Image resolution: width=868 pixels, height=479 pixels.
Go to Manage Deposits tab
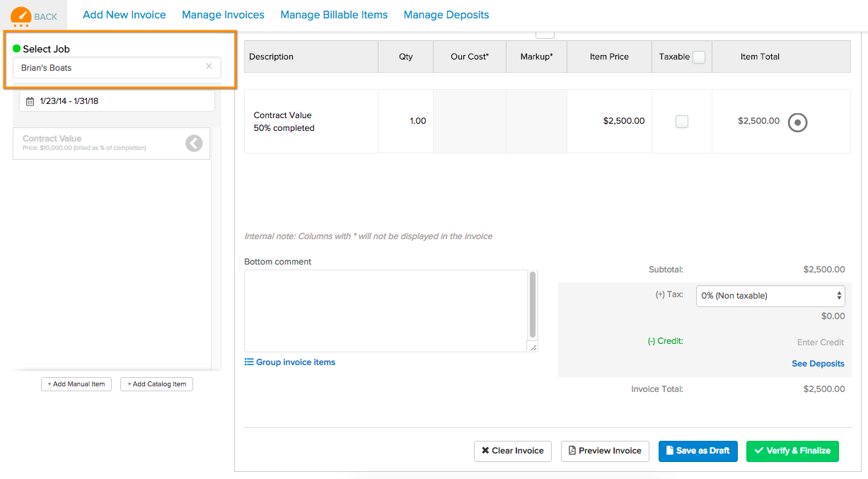pos(446,15)
